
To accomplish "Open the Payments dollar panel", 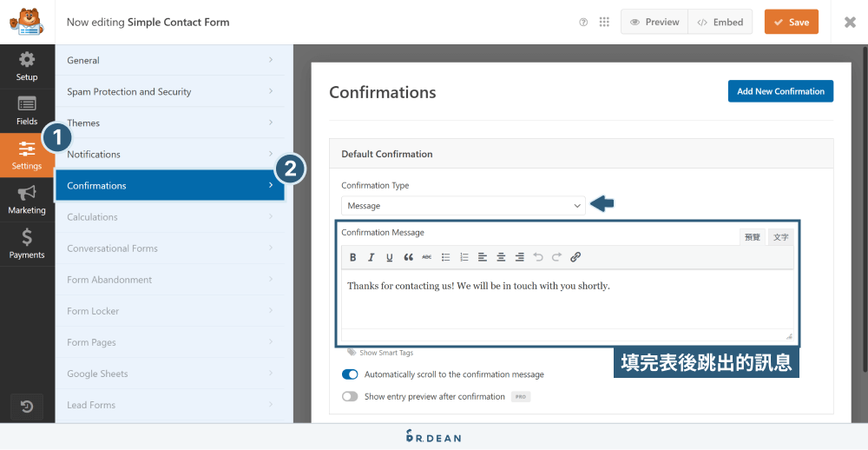I will point(27,244).
